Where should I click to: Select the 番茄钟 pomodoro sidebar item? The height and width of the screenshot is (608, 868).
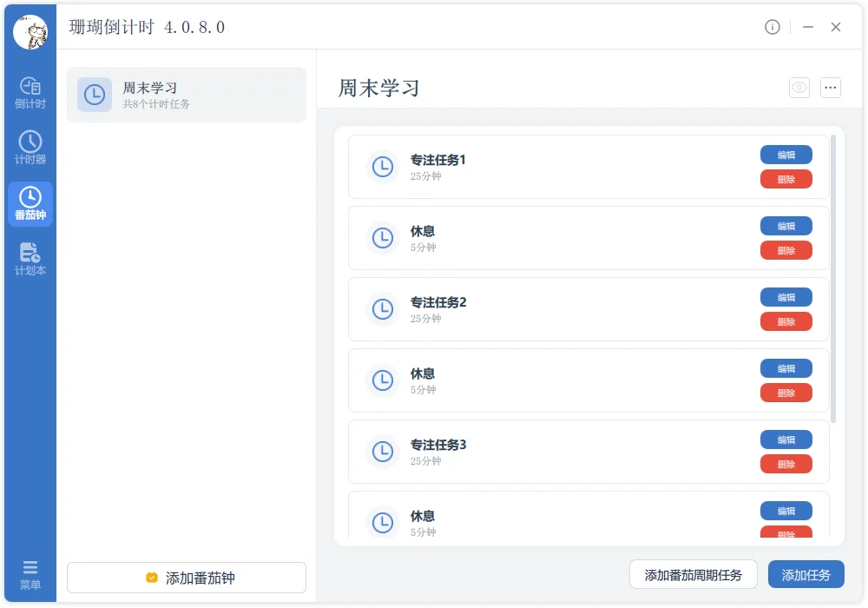[x=30, y=204]
